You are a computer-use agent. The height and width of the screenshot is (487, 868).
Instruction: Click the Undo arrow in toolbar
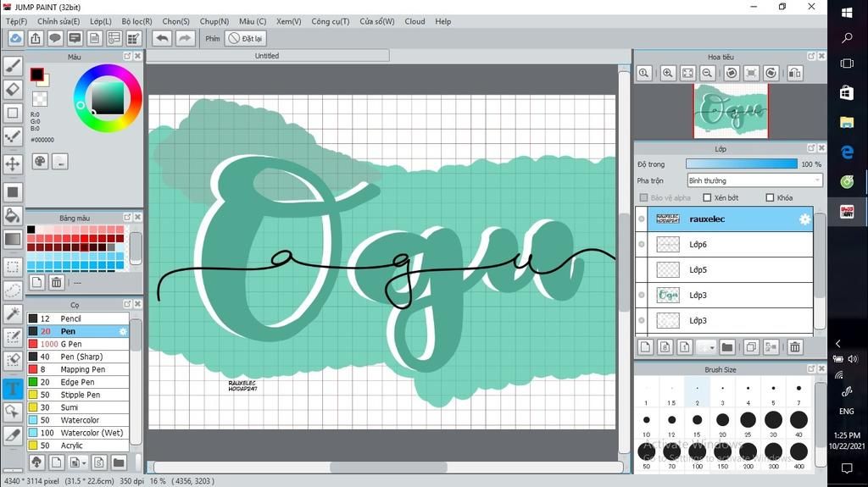pyautogui.click(x=162, y=38)
